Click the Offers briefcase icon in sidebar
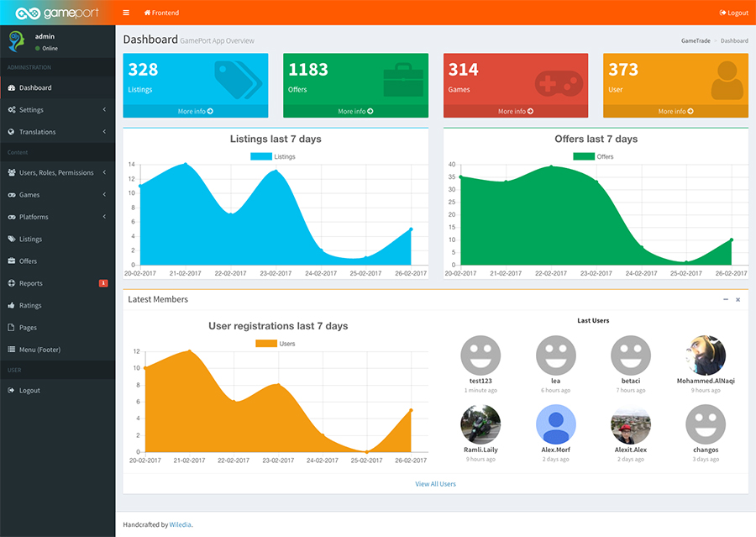 coord(12,261)
